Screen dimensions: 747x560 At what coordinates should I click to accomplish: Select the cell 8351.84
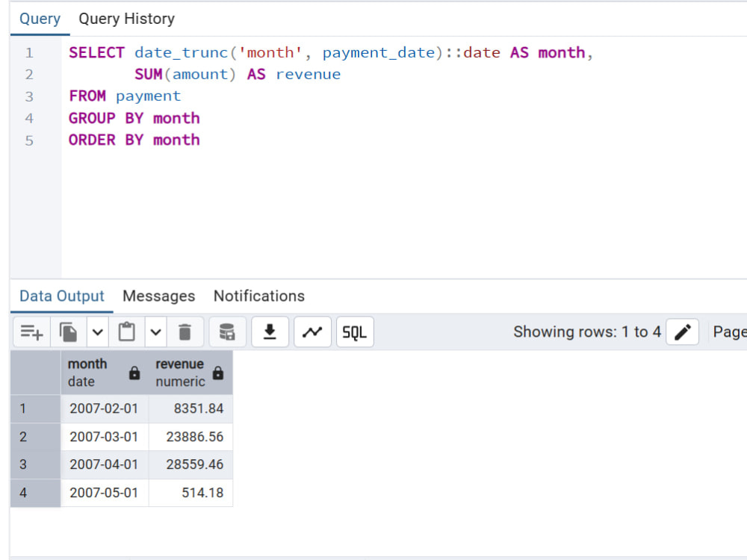click(x=190, y=408)
